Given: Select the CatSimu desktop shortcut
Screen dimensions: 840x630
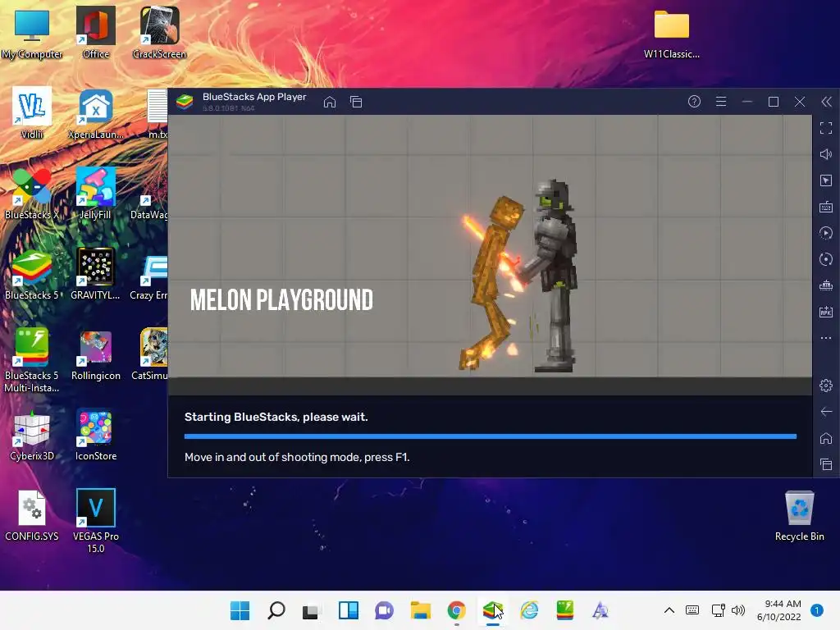Looking at the screenshot, I should click(152, 354).
